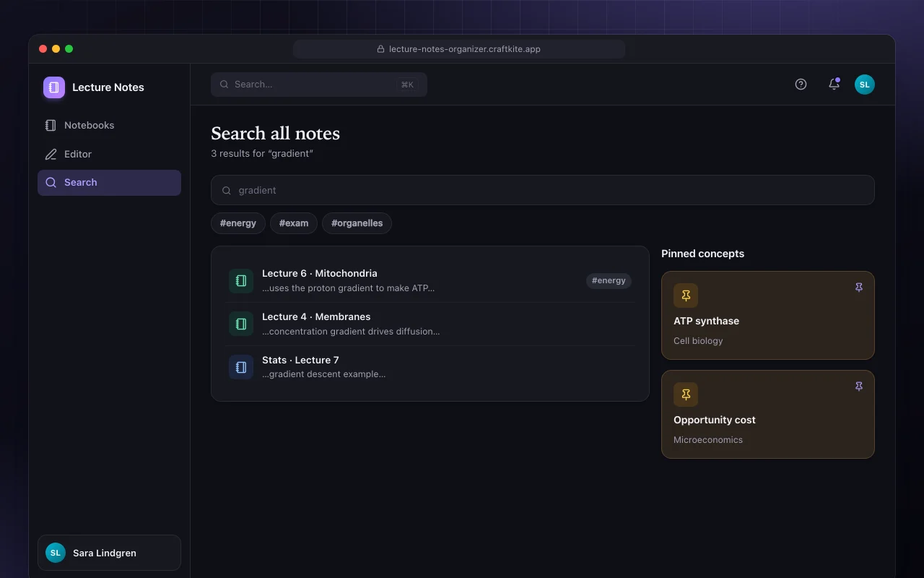924x578 pixels.
Task: Click the magnifier icon in top search bar
Action: tap(225, 85)
